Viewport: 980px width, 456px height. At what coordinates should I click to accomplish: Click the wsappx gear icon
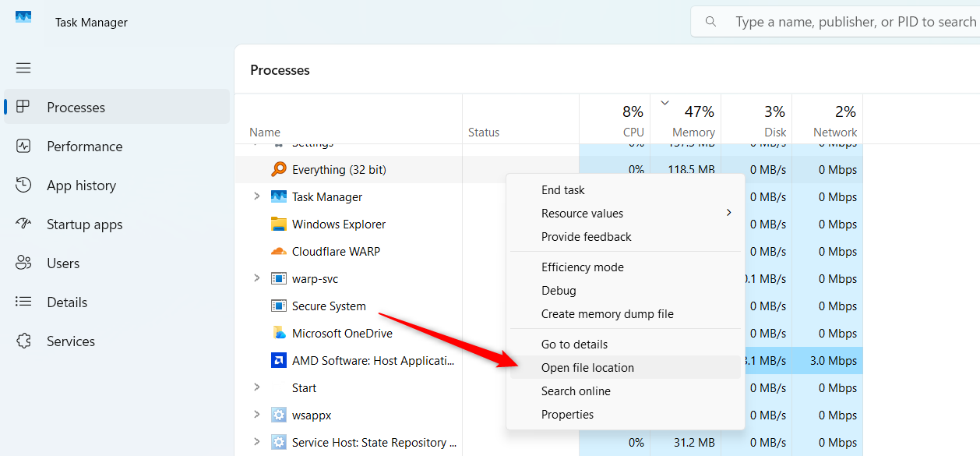pos(279,415)
